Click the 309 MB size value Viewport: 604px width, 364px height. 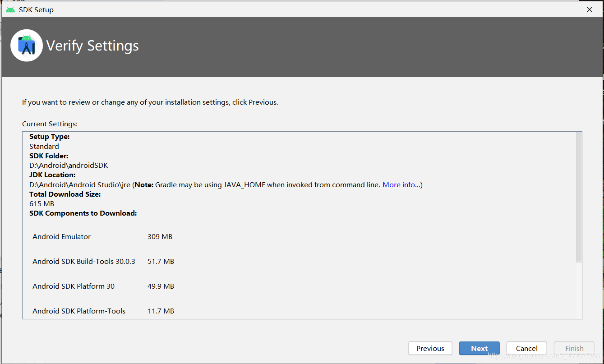(x=160, y=237)
